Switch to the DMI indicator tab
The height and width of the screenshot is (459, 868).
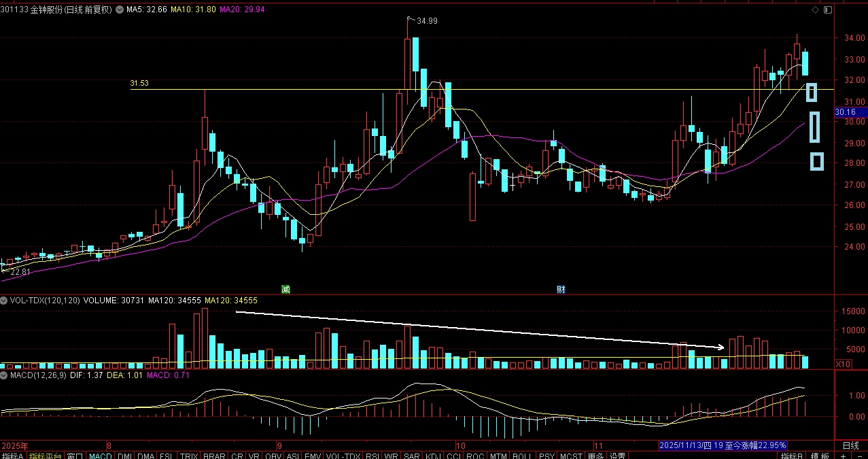point(125,456)
